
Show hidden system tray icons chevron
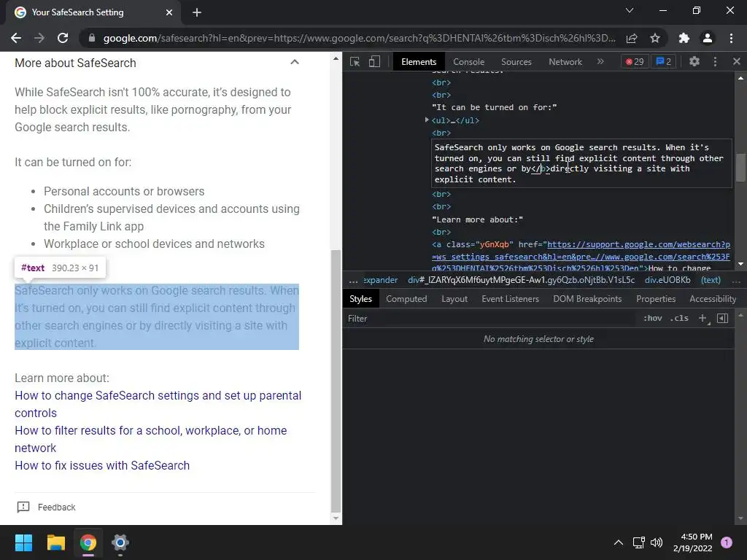tap(619, 542)
